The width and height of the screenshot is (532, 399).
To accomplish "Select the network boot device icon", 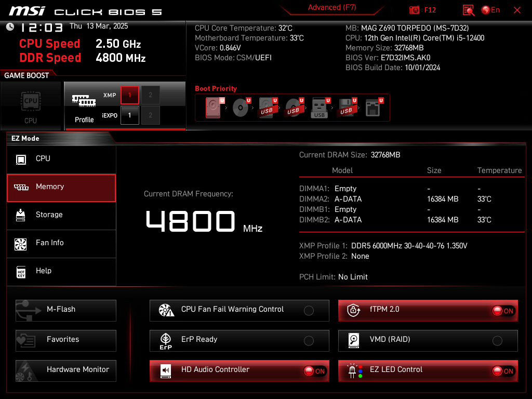I will tap(374, 108).
